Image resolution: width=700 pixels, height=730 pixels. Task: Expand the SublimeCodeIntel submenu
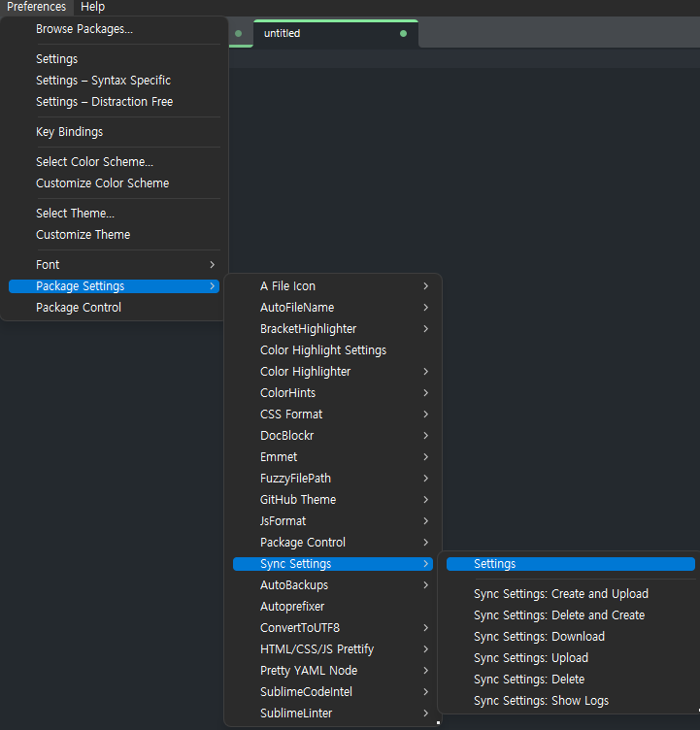click(333, 693)
